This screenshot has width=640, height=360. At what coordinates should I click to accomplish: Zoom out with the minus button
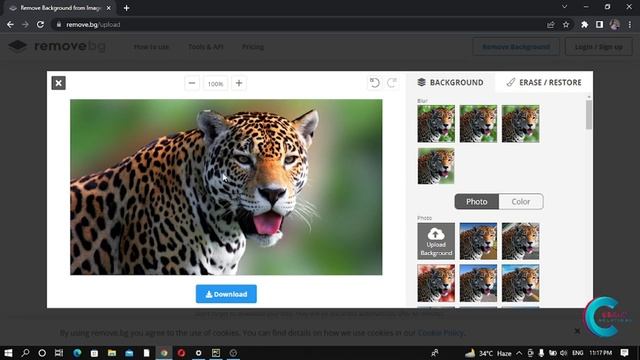pos(192,83)
